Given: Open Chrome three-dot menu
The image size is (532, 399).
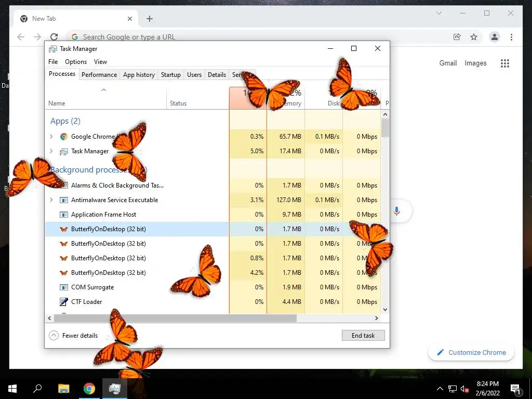Looking at the screenshot, I should pos(511,37).
